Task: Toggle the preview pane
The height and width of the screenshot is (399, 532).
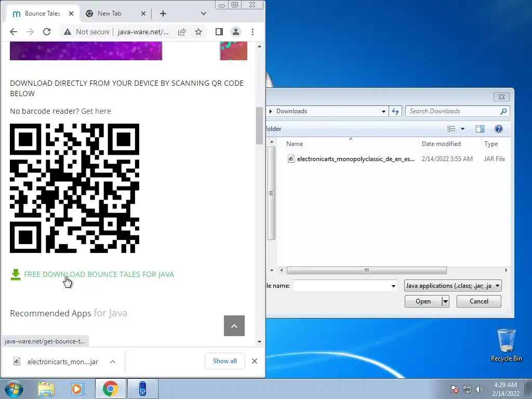Action: pyautogui.click(x=480, y=129)
